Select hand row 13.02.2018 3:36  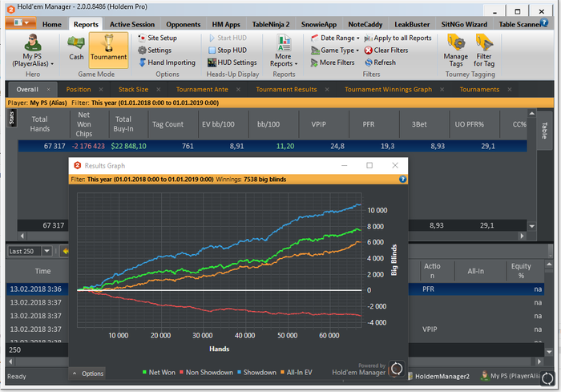pyautogui.click(x=37, y=289)
